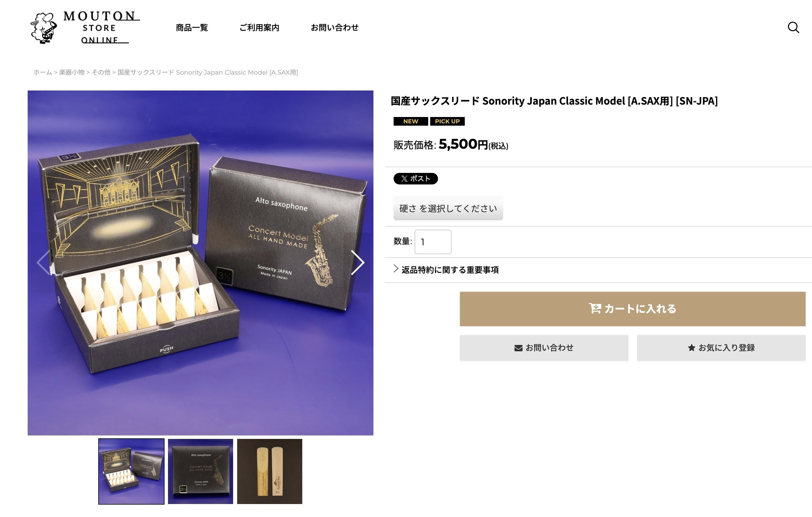Click the NEW badge label
Image resolution: width=812 pixels, height=517 pixels.
(x=411, y=121)
